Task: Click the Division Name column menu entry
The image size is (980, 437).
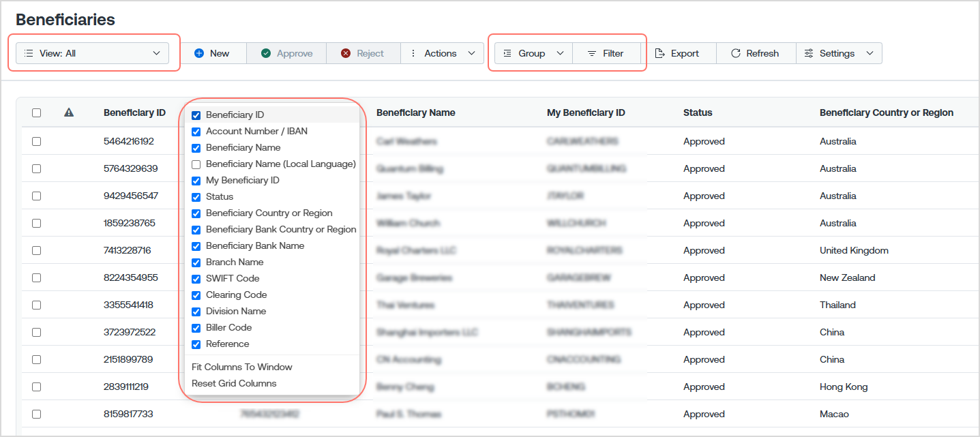Action: [x=236, y=312]
